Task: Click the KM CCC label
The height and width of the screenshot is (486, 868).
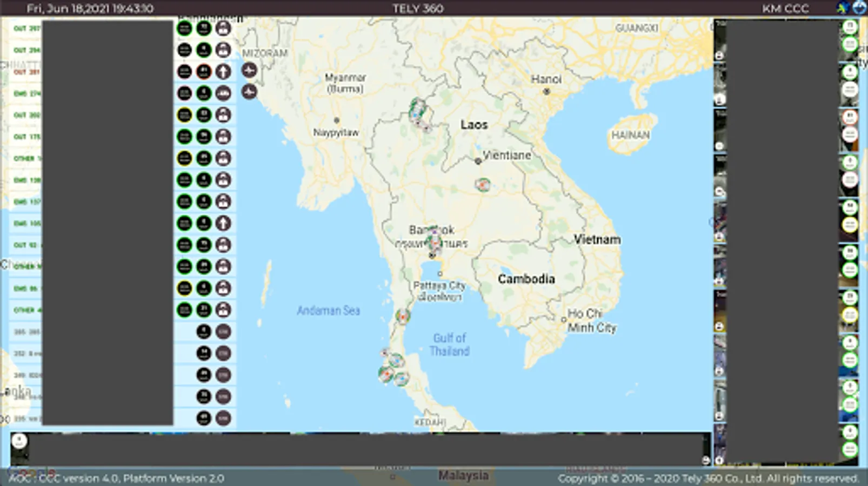Action: coord(785,8)
